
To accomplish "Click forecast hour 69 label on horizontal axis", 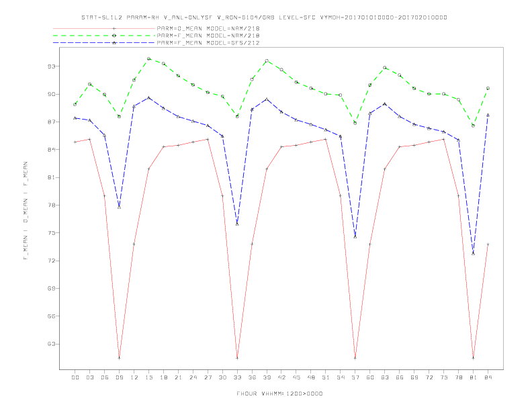I will [414, 377].
